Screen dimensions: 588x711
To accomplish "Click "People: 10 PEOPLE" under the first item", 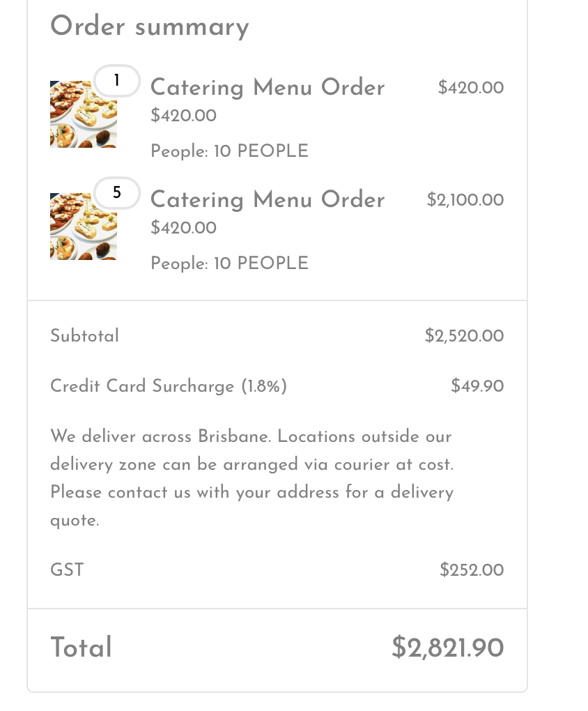I will (x=229, y=151).
